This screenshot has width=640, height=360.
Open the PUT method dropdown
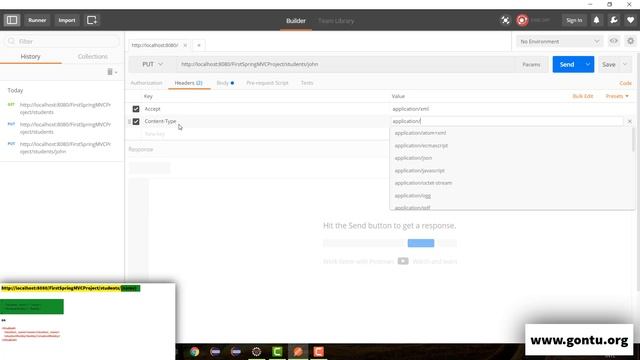[152, 64]
